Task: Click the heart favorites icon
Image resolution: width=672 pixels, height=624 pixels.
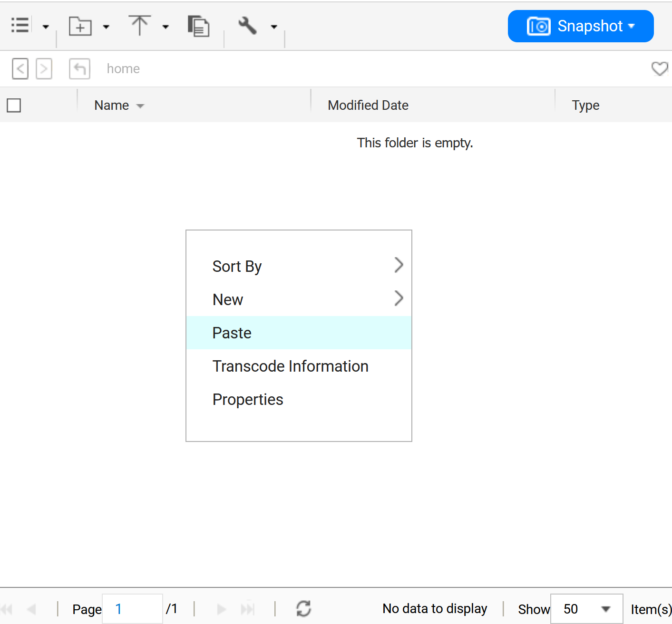Action: coord(660,68)
